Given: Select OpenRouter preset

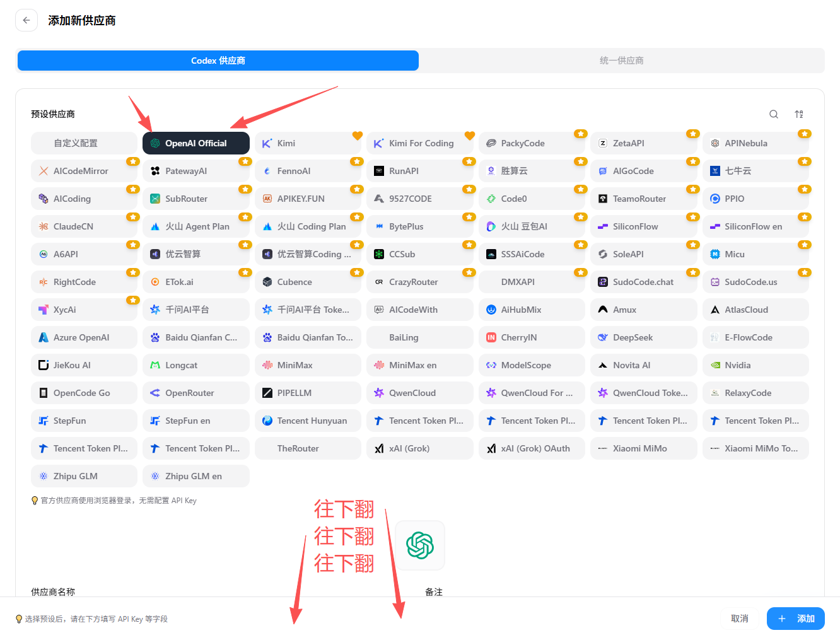Looking at the screenshot, I should 196,393.
